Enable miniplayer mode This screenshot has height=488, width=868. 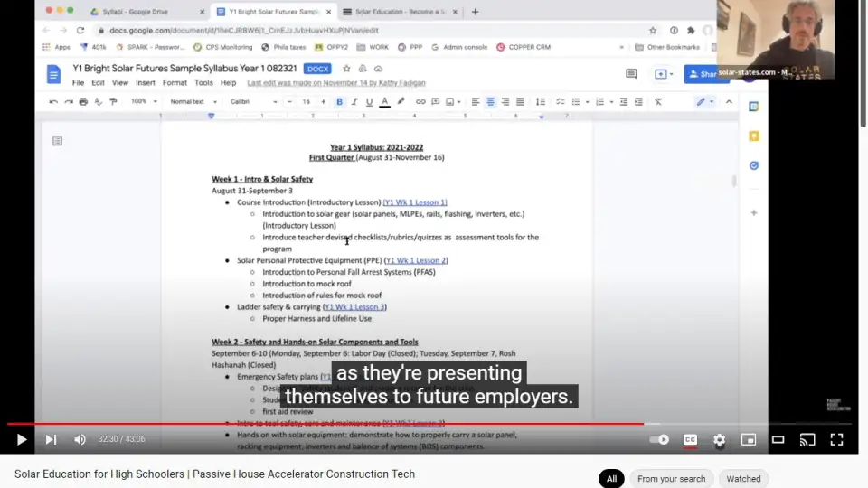[748, 440]
